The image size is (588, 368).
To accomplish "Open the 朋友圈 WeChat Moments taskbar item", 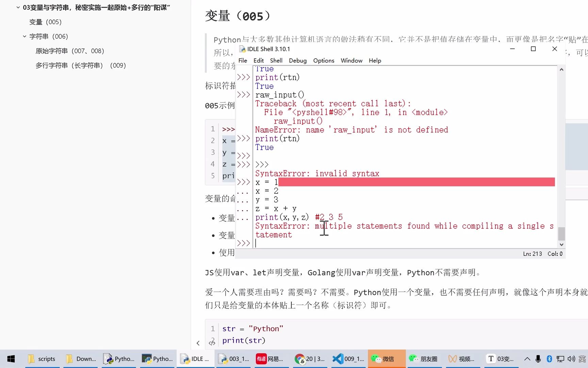I will pyautogui.click(x=424, y=359).
